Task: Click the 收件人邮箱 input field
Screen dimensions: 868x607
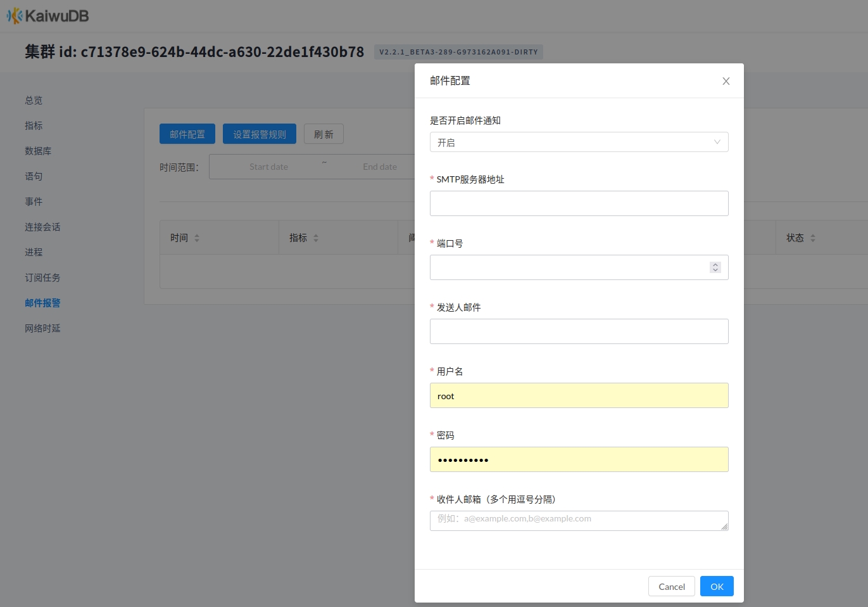Action: pos(579,520)
